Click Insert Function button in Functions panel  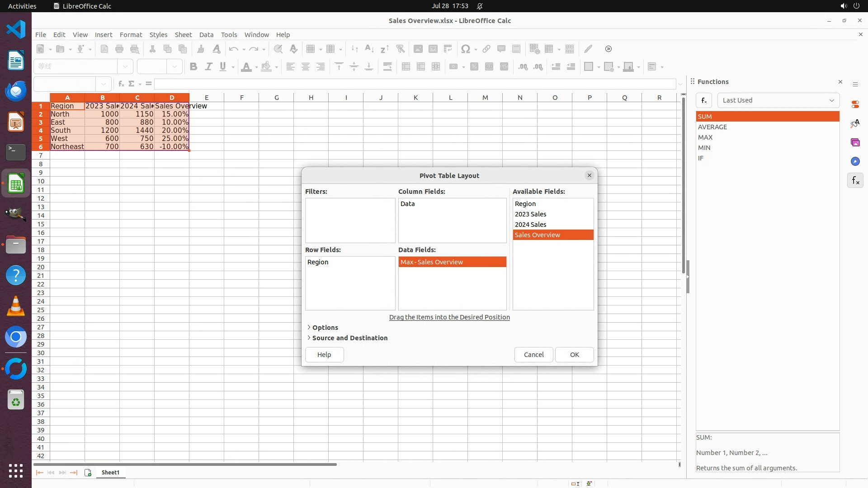[x=704, y=100]
